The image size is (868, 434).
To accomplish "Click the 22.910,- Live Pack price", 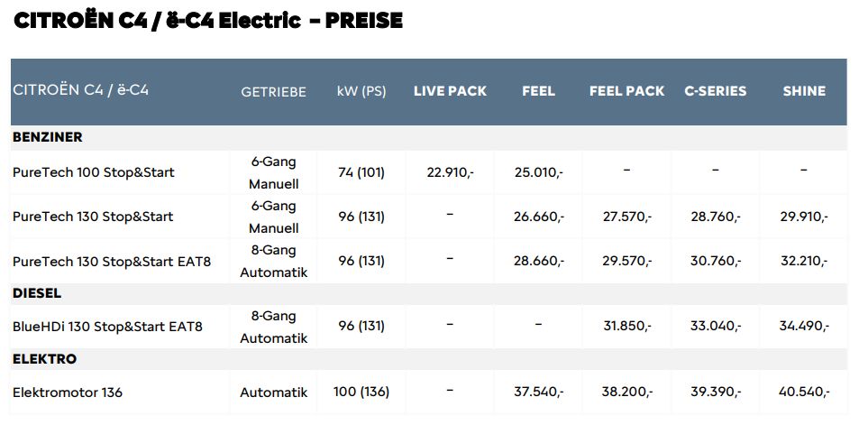I will click(450, 172).
